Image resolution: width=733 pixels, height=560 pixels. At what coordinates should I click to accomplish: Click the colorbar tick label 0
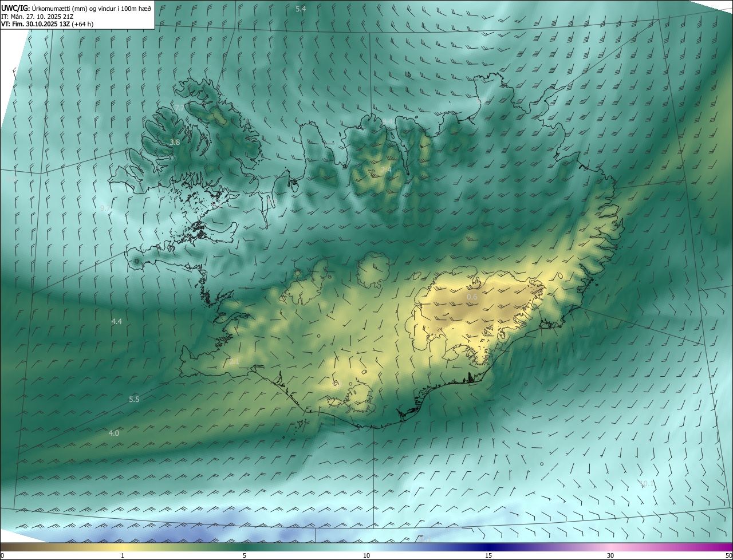pos(2,556)
